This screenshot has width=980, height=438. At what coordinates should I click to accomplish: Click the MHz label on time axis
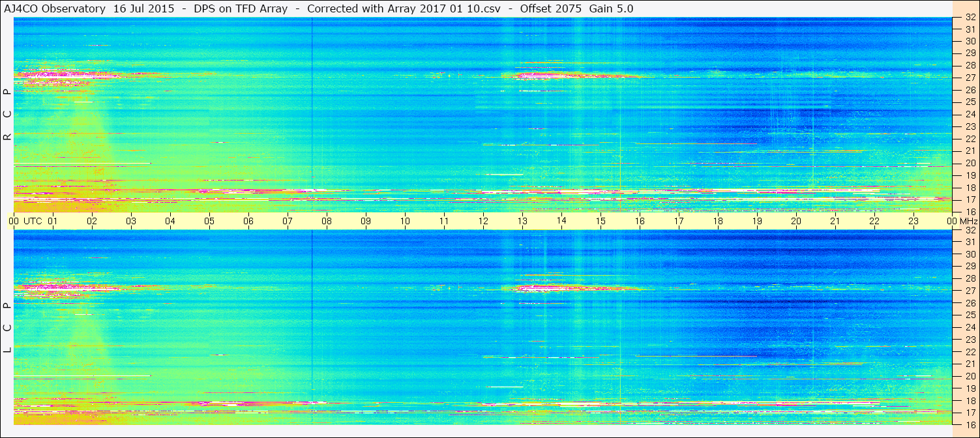point(968,222)
